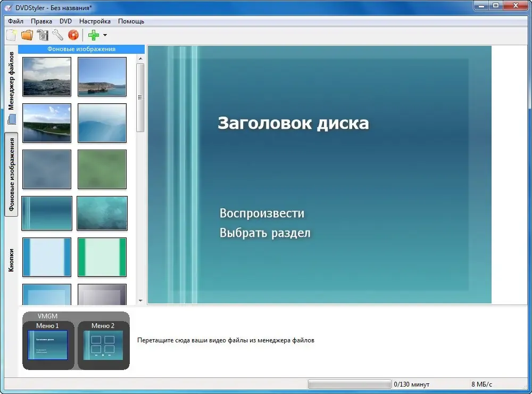Choose the green textured background thumbnail

[102, 169]
